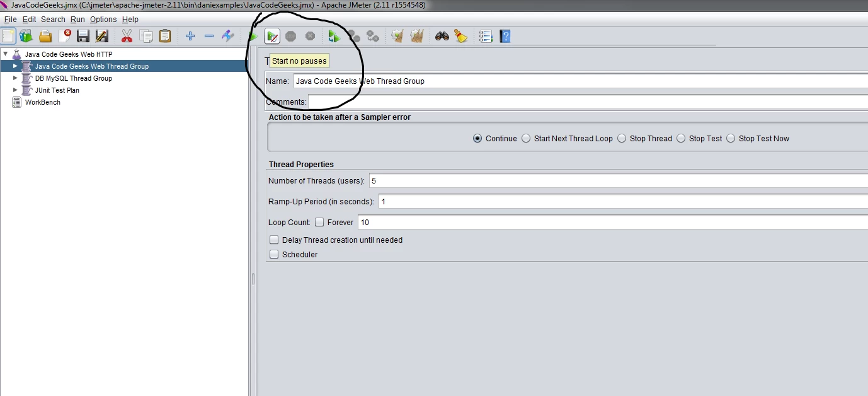Open the function helper list icon
This screenshot has width=868, height=396.
(x=486, y=36)
